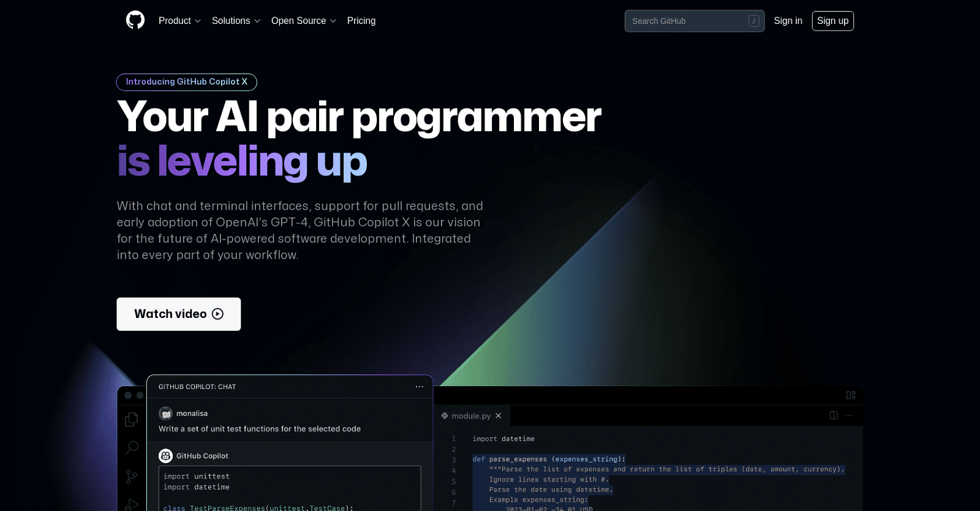980x511 pixels.
Task: Open the Copilot chat three-dots menu
Action: point(420,387)
